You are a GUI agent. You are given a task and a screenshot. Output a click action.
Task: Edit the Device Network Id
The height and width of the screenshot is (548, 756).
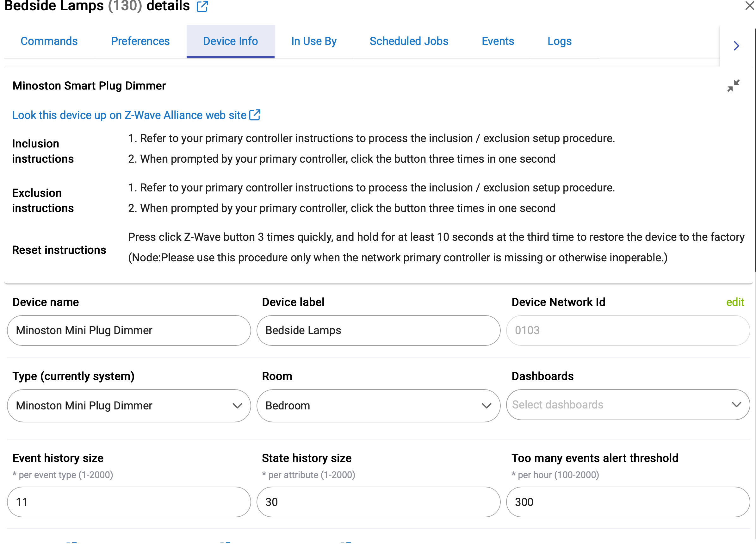735,302
